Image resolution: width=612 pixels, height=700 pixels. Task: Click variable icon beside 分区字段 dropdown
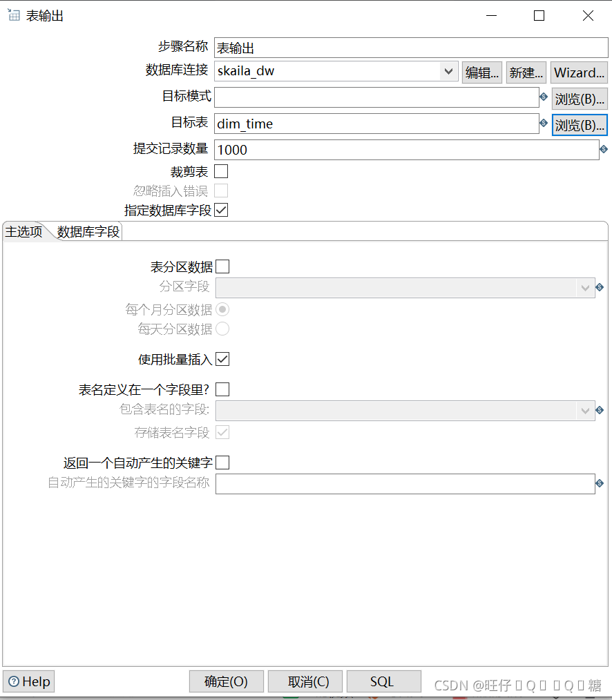600,287
